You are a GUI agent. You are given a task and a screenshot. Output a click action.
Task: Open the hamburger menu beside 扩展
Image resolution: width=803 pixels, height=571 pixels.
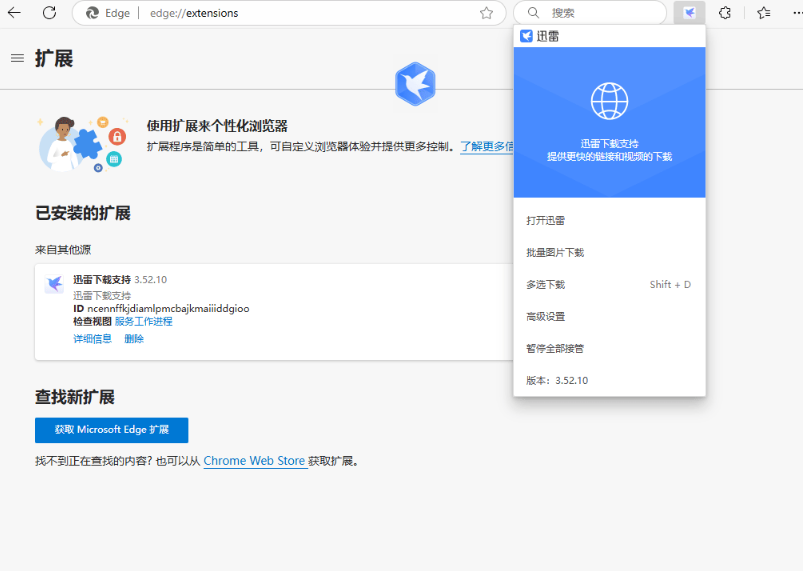pos(17,58)
